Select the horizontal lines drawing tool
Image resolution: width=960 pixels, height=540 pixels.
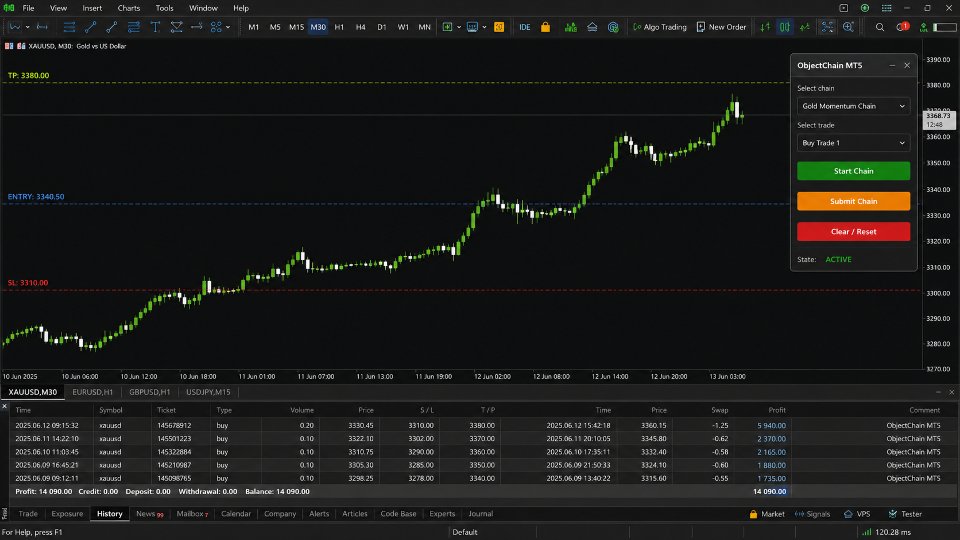click(69, 27)
